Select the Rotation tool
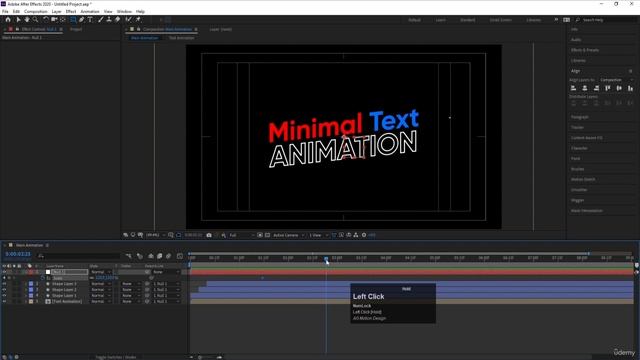The width and height of the screenshot is (640, 360). point(46,20)
